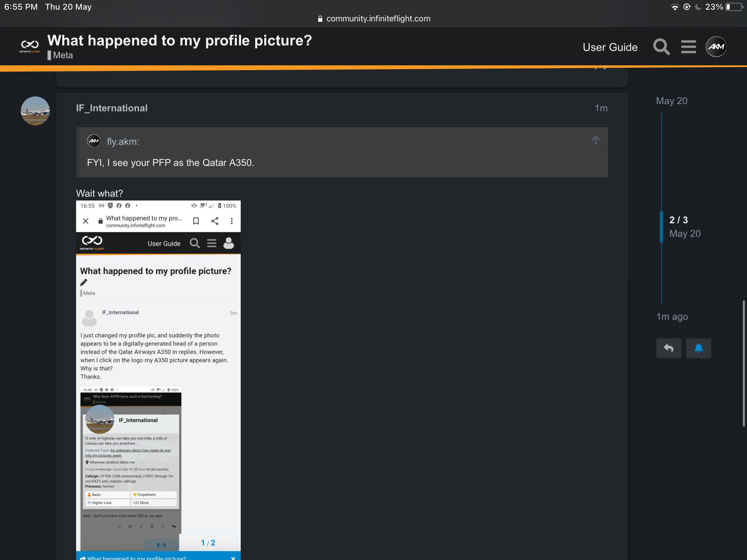
Task: Click the reply arrow button in timeline
Action: (668, 348)
